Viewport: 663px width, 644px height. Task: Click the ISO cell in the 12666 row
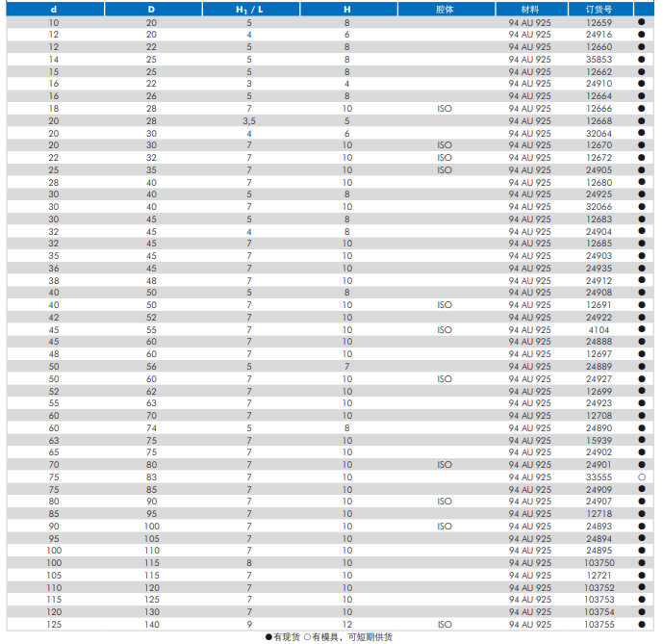click(x=444, y=108)
